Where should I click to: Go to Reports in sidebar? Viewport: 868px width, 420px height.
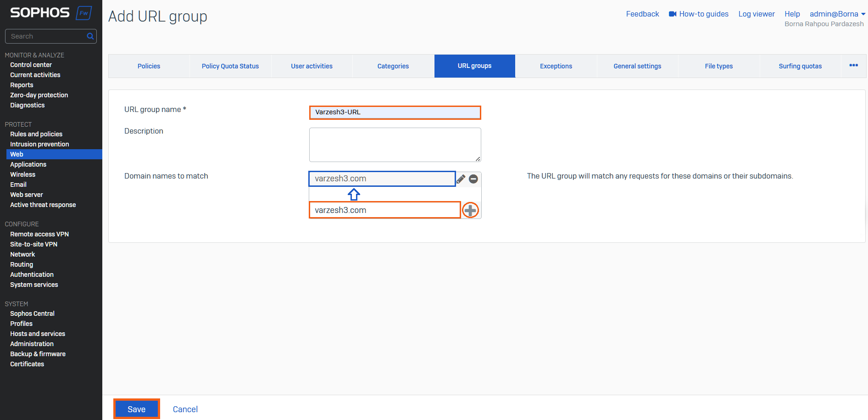(22, 85)
